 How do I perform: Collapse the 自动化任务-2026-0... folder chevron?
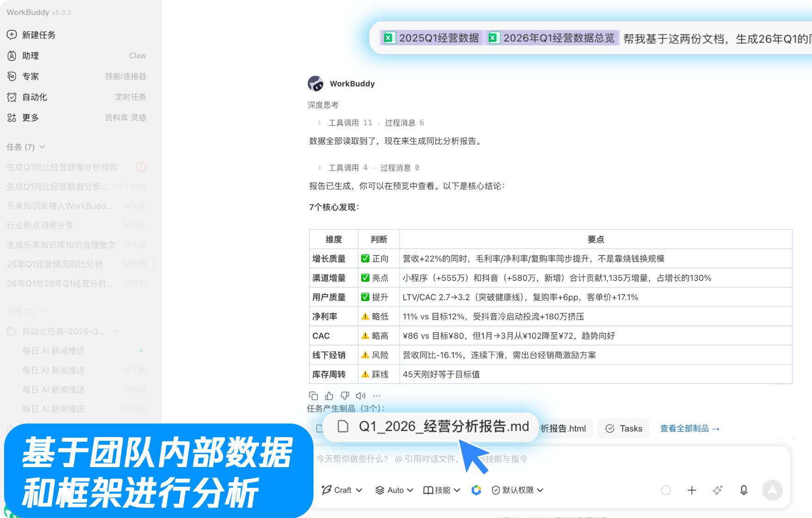coord(115,331)
